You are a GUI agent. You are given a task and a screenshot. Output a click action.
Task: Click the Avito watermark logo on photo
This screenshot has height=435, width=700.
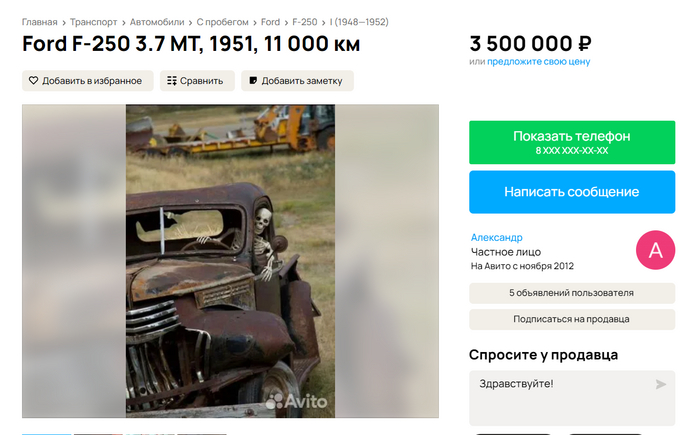[296, 401]
